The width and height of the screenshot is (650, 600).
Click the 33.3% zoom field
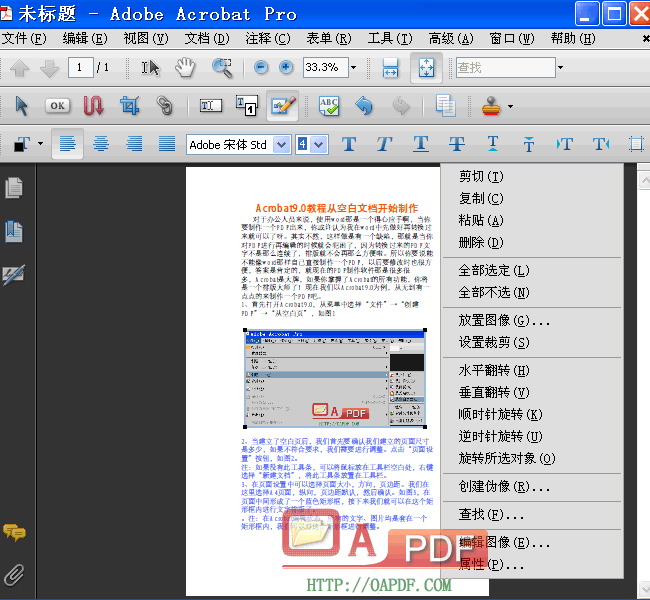tap(325, 67)
